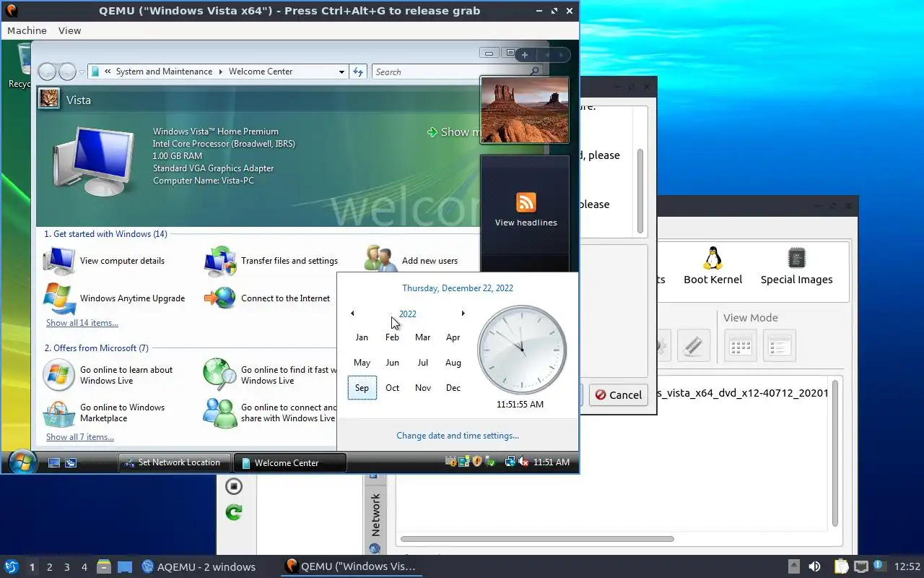Image resolution: width=924 pixels, height=578 pixels.
Task: Open the Machine menu in QEMU
Action: click(x=27, y=30)
